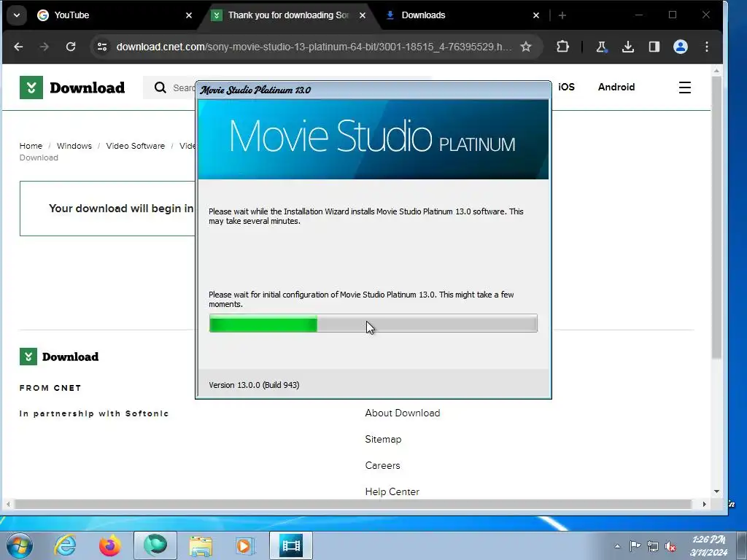Open the tab search dropdown arrow
This screenshot has width=747, height=560.
coord(17,15)
